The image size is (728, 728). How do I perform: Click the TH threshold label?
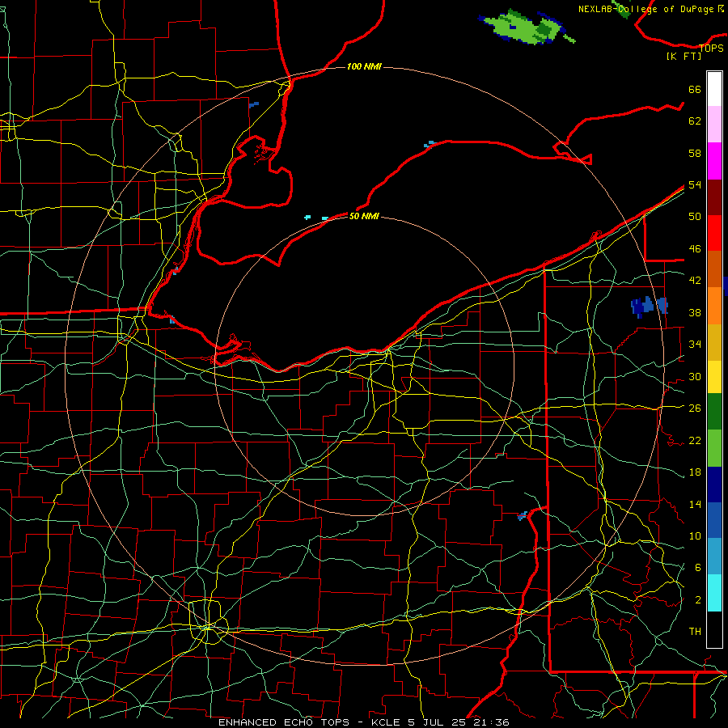tap(695, 632)
